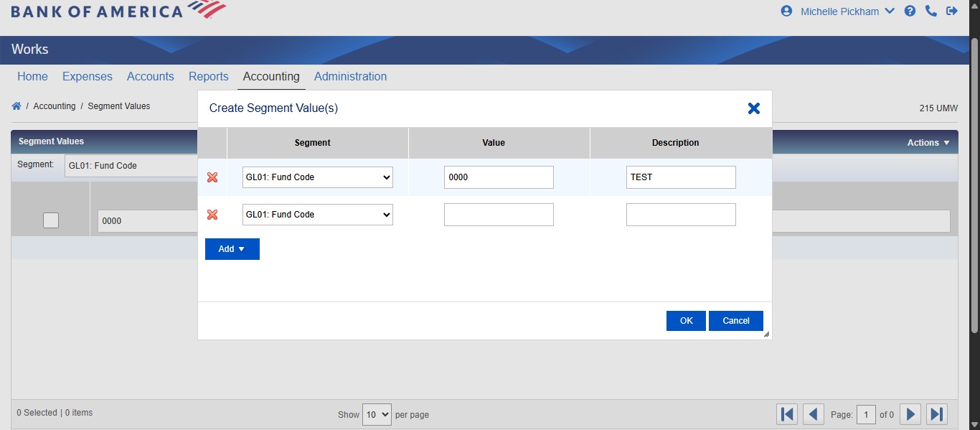Click the Page number input field
Screen dimensions: 980x430
click(x=866, y=414)
